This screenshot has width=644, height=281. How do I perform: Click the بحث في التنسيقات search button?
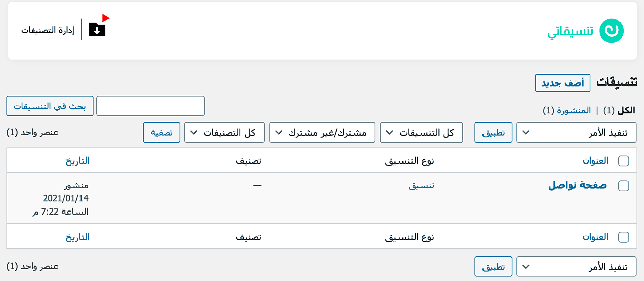click(x=50, y=106)
